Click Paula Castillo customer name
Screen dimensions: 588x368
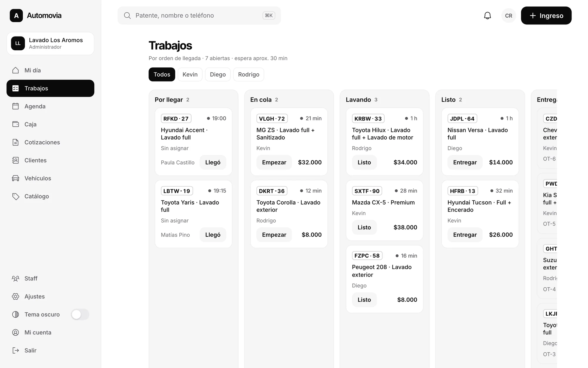[178, 163]
